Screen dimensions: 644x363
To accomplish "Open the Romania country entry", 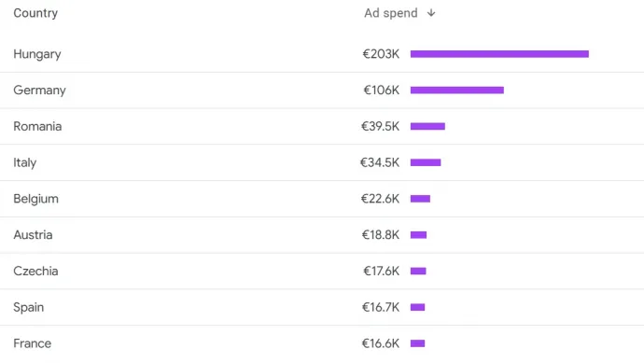I will pos(37,127).
